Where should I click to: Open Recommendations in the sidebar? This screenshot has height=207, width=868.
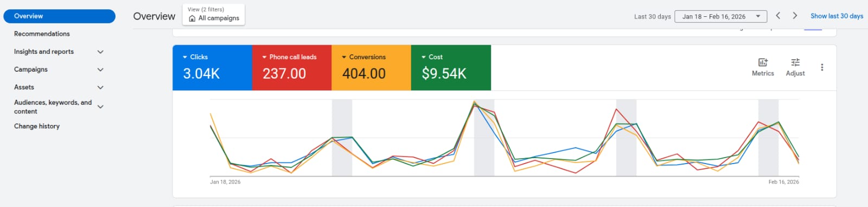tap(42, 34)
